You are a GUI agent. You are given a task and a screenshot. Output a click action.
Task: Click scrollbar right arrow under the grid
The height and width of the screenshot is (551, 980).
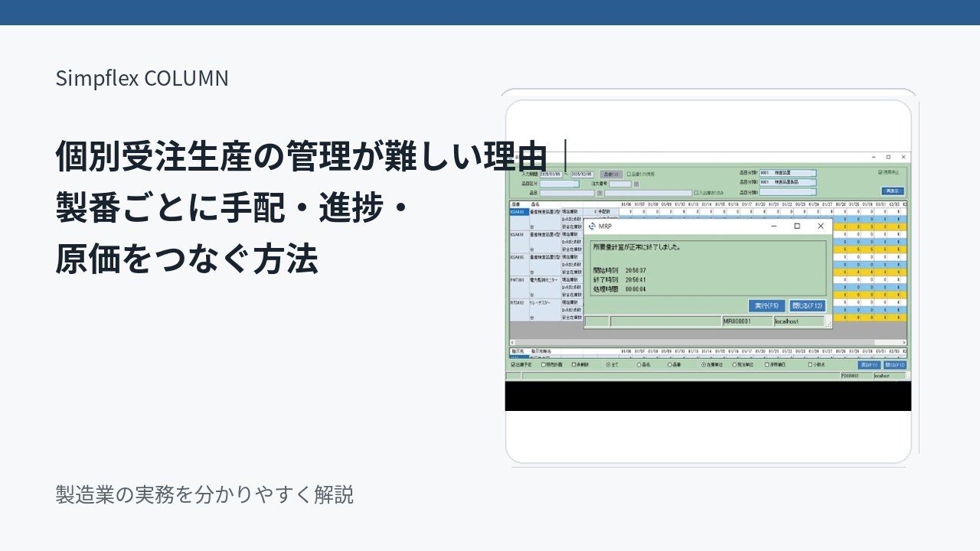[904, 343]
